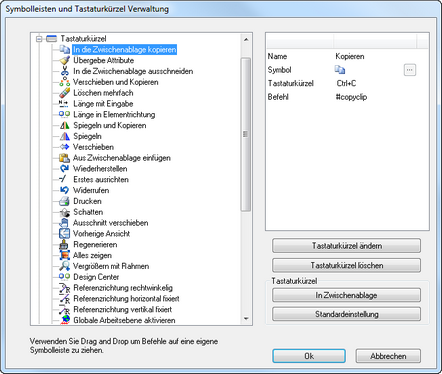Screen dimensions: 442x374
Task: Select 'In die Zwischenablage kopieren' row
Action: [x=124, y=50]
